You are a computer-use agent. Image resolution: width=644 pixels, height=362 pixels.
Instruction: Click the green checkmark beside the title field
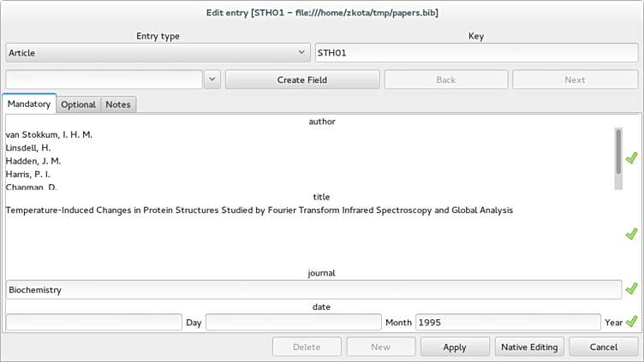(x=631, y=234)
